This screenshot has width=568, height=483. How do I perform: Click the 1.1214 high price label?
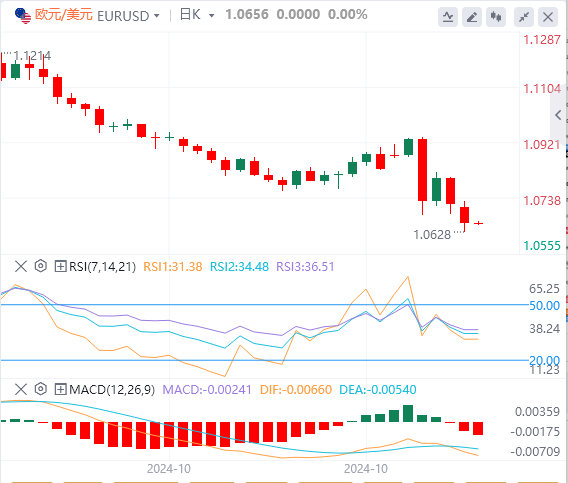pyautogui.click(x=32, y=56)
